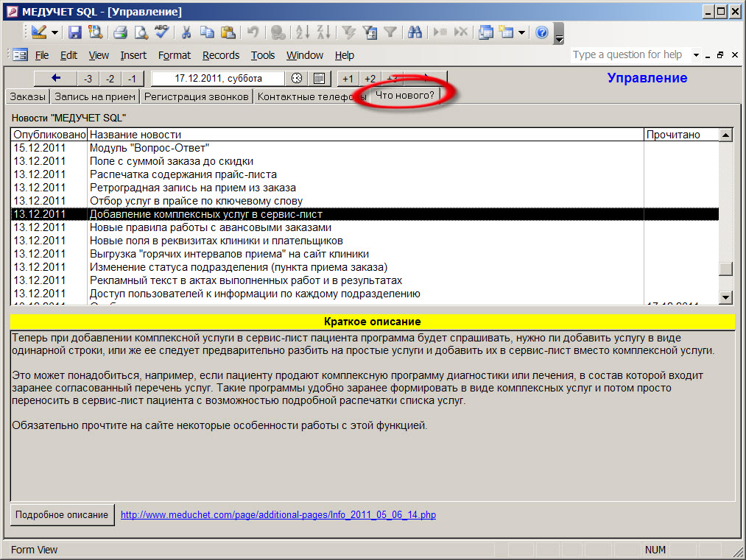Sort records ascending A to Z
This screenshot has height=560, width=746.
303,32
